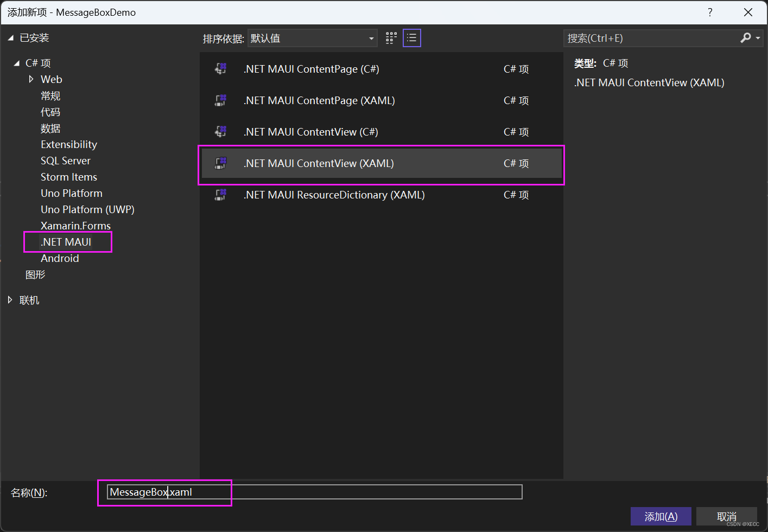Select .NET MAUI ContentPage (XAML) template
This screenshot has height=532, width=768.
(x=382, y=100)
